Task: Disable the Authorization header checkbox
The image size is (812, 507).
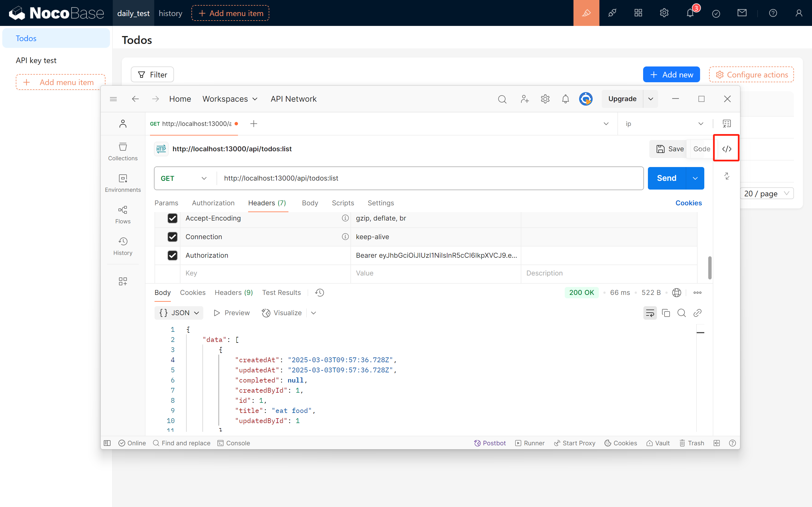Action: tap(173, 255)
